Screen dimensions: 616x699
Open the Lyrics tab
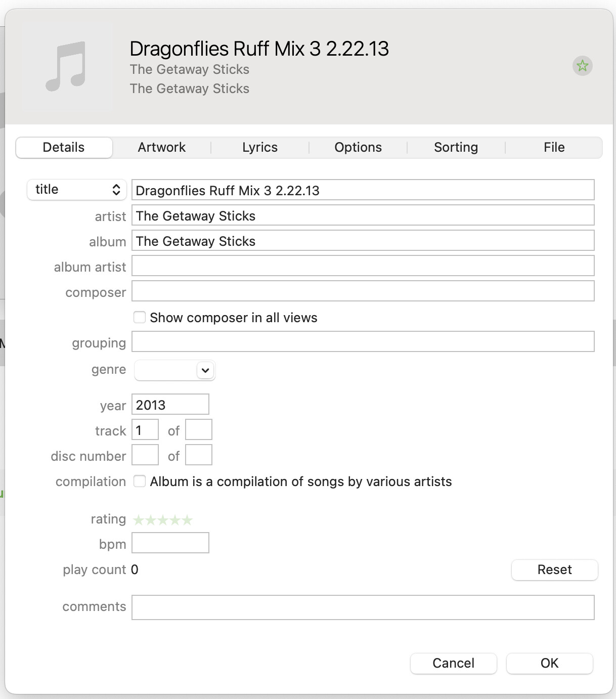pyautogui.click(x=259, y=148)
